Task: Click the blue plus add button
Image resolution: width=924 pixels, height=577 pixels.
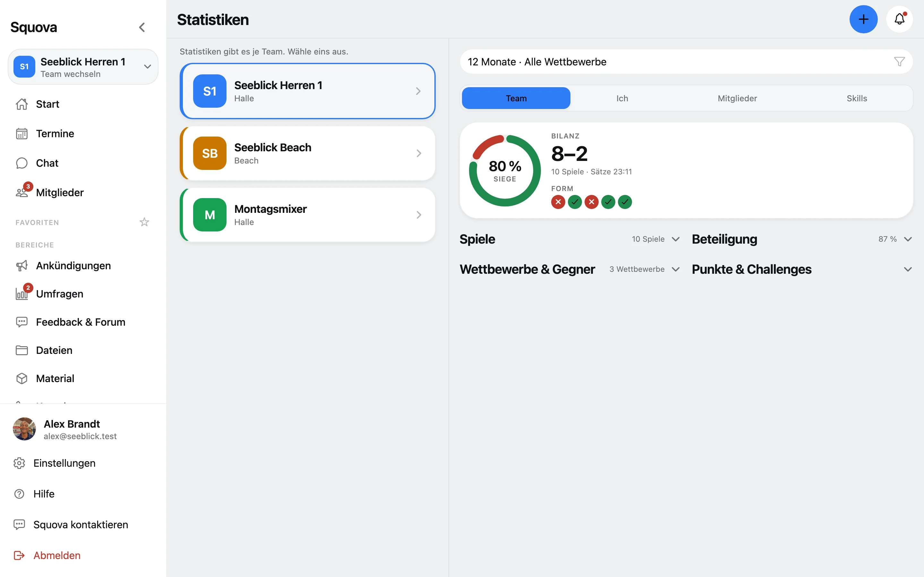Action: pyautogui.click(x=863, y=19)
